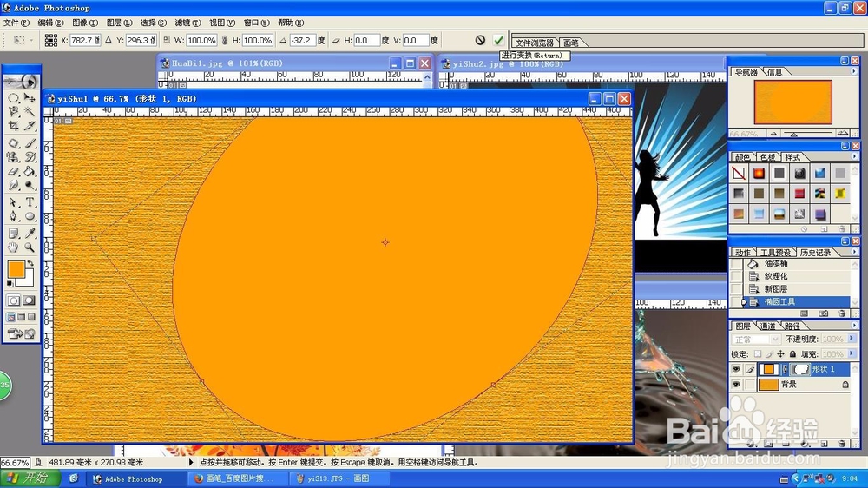Switch to the 通道 tab

tap(767, 326)
